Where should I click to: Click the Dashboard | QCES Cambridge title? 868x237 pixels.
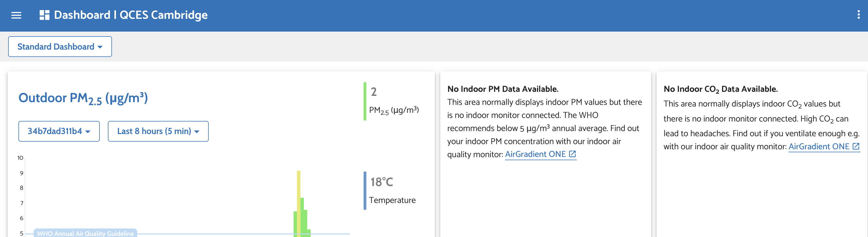click(131, 15)
